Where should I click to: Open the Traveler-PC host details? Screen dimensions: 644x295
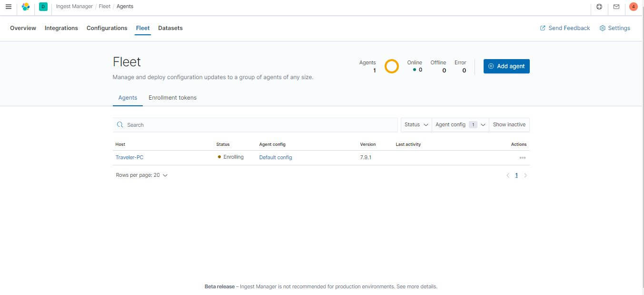(x=129, y=157)
